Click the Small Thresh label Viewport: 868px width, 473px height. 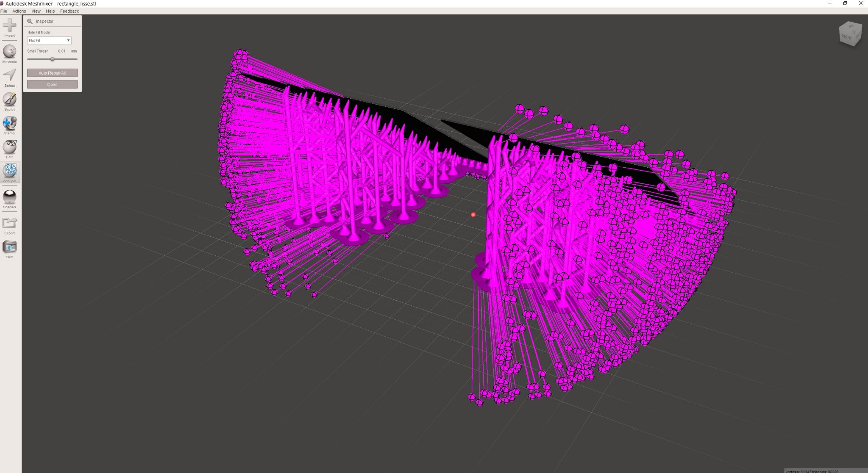38,51
